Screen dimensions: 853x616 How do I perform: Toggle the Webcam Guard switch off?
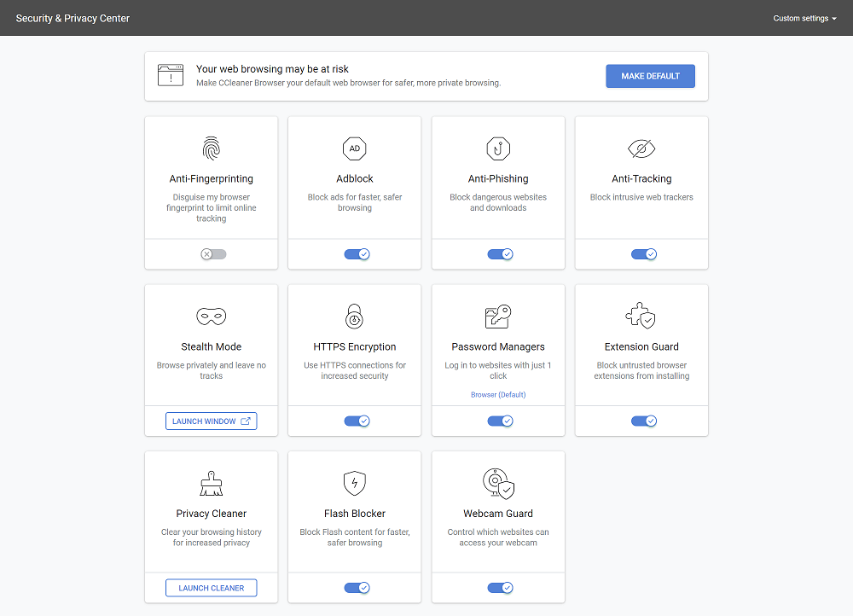pyautogui.click(x=501, y=588)
